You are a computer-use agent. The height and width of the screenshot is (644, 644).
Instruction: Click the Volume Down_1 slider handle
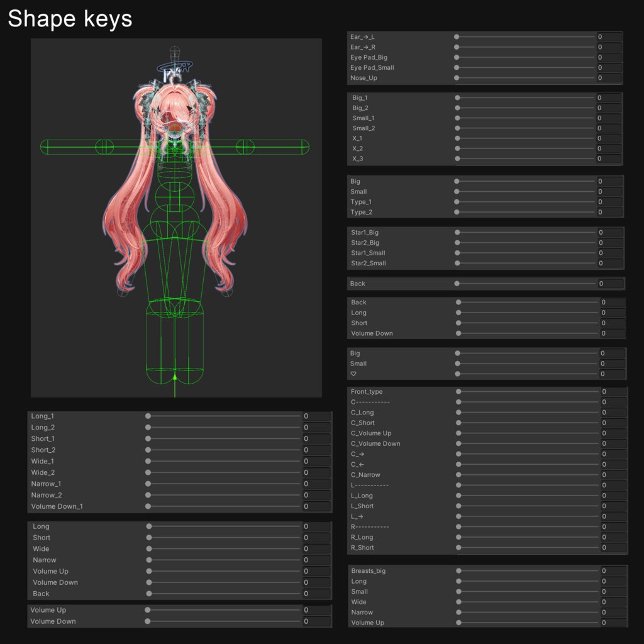pyautogui.click(x=148, y=506)
